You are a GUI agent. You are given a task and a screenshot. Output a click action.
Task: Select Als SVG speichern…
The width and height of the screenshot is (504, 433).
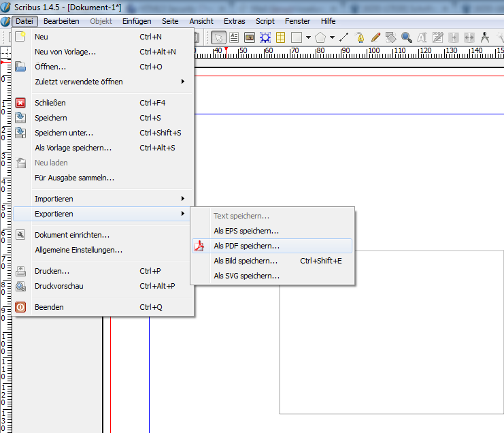[272, 276]
